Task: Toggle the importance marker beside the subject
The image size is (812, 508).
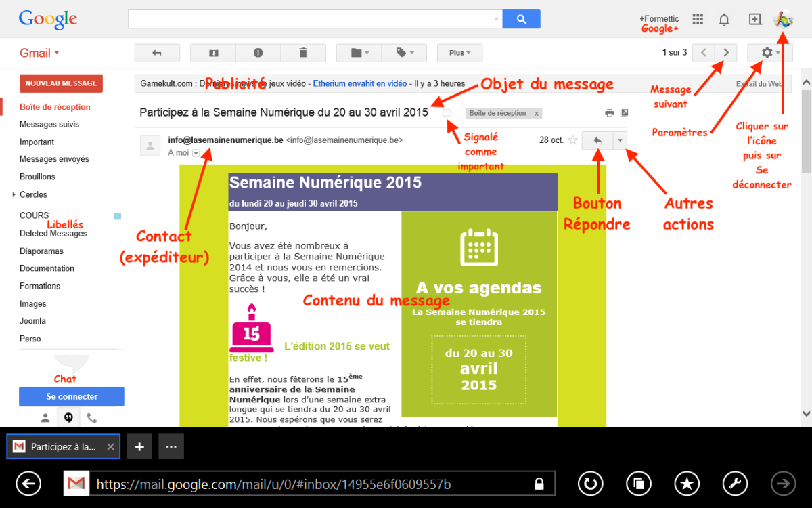Action: (447, 113)
